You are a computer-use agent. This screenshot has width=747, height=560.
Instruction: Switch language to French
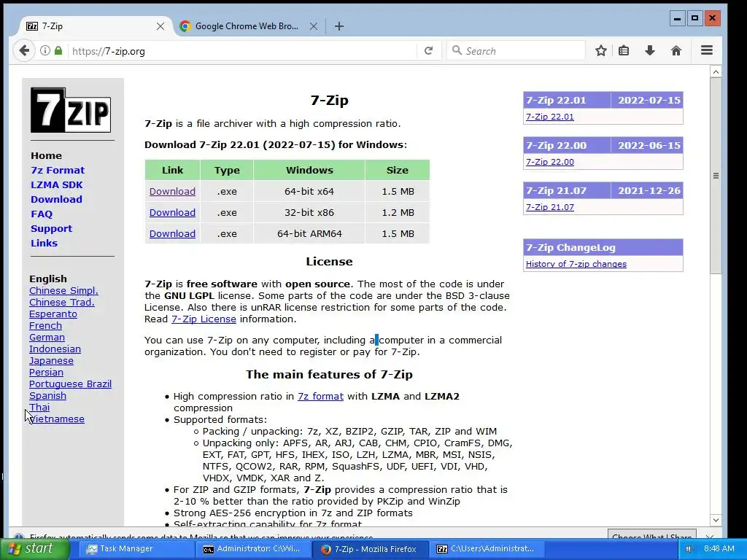click(45, 326)
